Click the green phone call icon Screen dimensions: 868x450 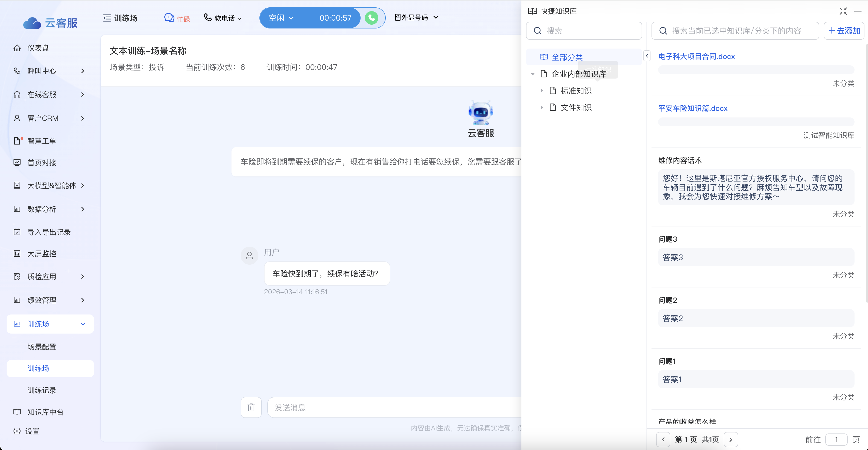pyautogui.click(x=371, y=18)
